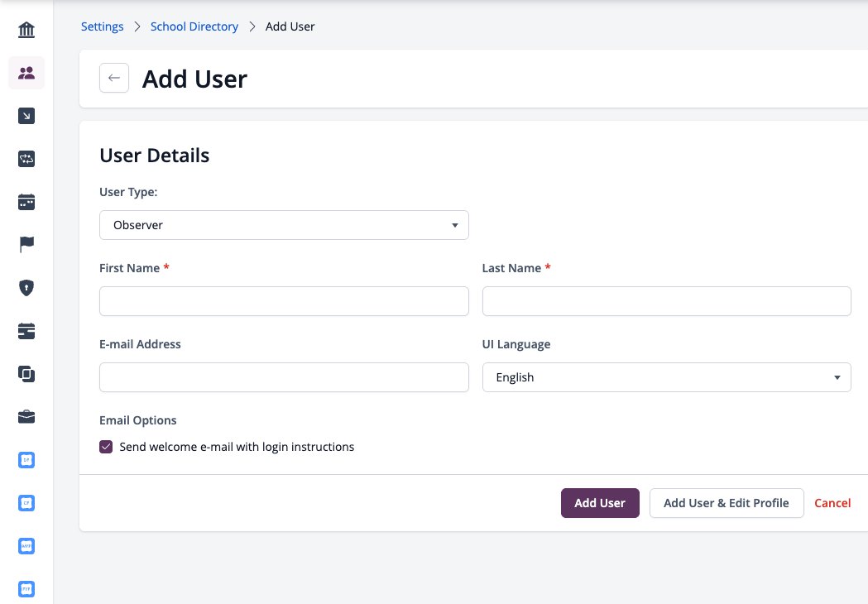The image size is (868, 604).
Task: Focus the First Name input field
Action: [x=284, y=301]
